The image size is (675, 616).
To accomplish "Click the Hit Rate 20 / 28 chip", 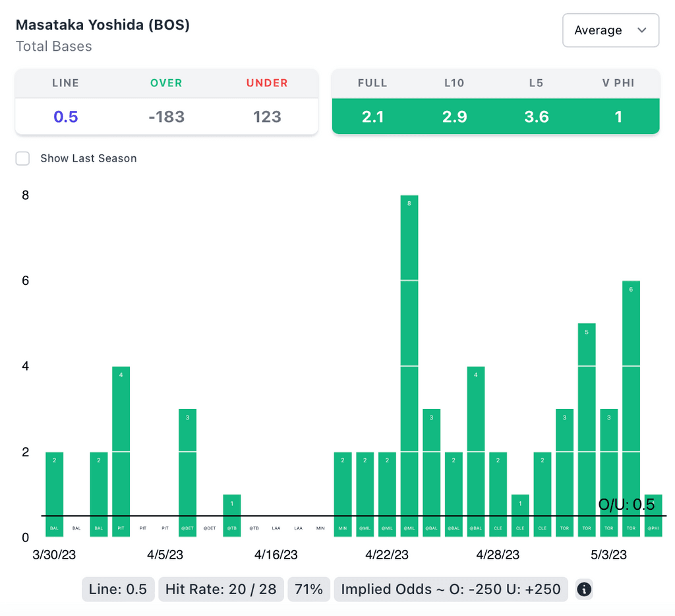I will (x=221, y=589).
